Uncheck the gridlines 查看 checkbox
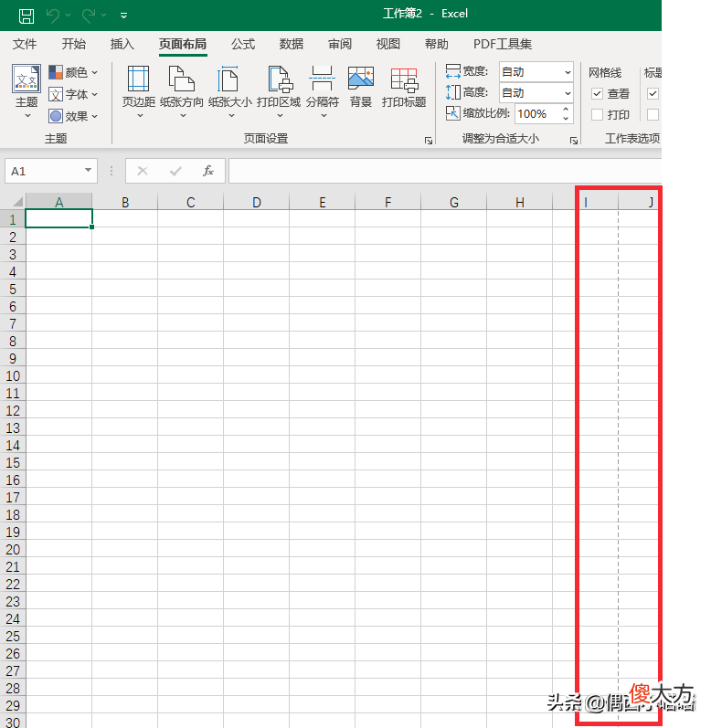Image resolution: width=711 pixels, height=728 pixels. click(597, 94)
